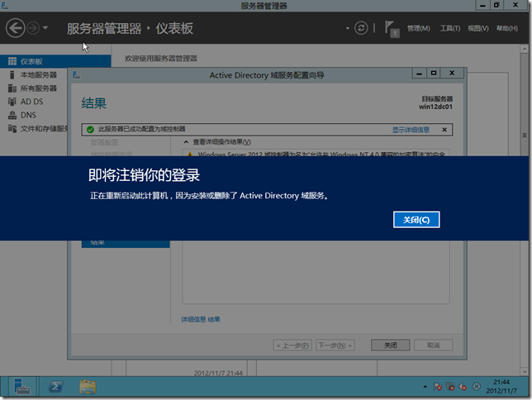Open the 管理(M) menu
532x400 pixels.
click(418, 29)
